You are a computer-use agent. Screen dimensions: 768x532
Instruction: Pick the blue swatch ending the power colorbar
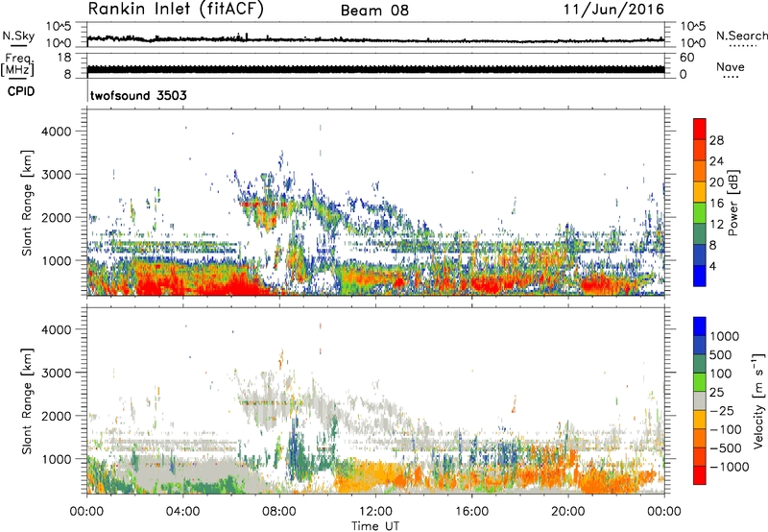(700, 276)
